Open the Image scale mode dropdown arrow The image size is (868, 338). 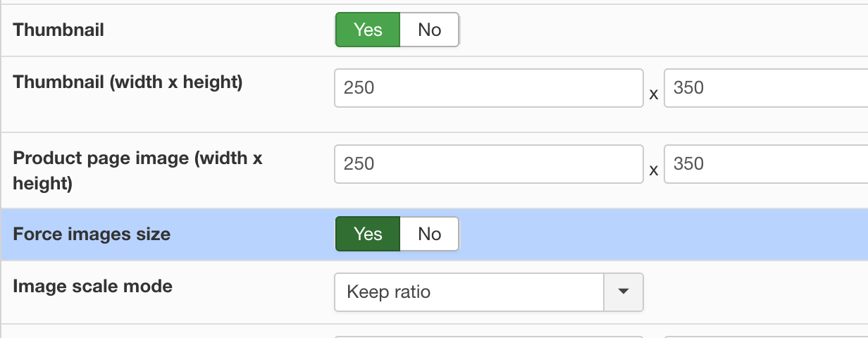click(624, 292)
